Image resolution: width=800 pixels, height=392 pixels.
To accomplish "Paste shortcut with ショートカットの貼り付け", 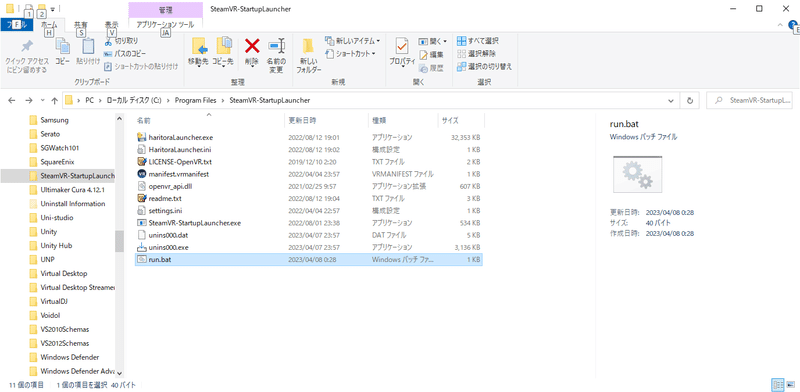I will point(141,66).
